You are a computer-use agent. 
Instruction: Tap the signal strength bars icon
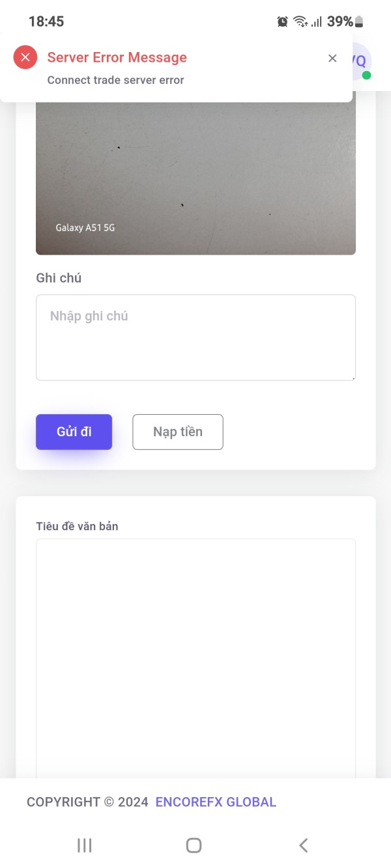[x=317, y=21]
